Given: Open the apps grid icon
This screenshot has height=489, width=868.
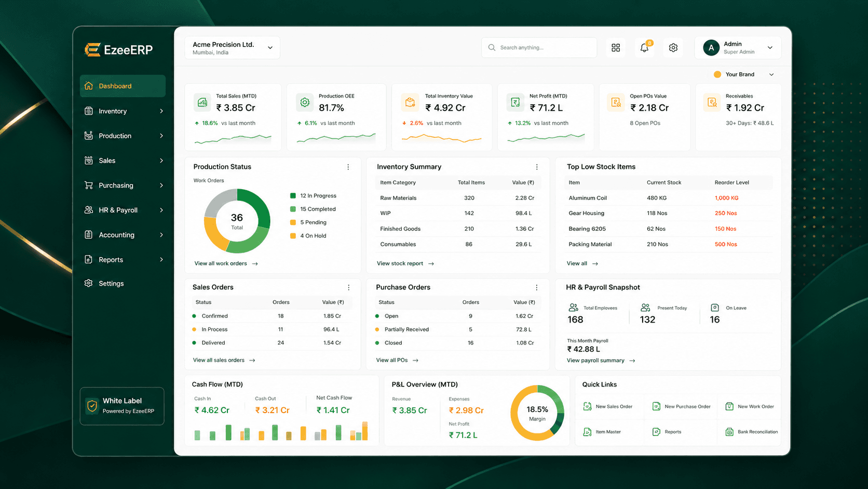Looking at the screenshot, I should [616, 48].
